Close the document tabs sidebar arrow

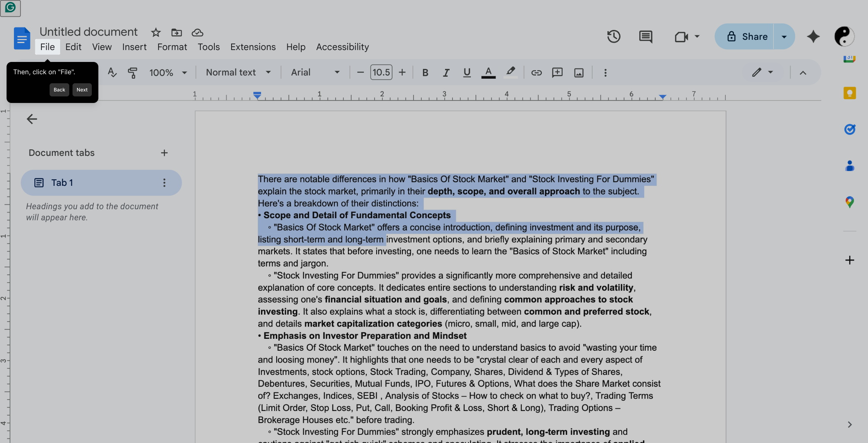(x=32, y=119)
